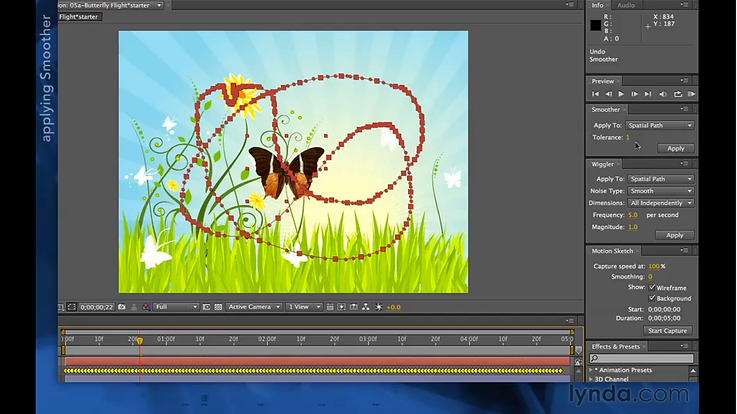This screenshot has height=414, width=737.
Task: Click the Wiggler Frequency value 5.0
Action: [633, 215]
